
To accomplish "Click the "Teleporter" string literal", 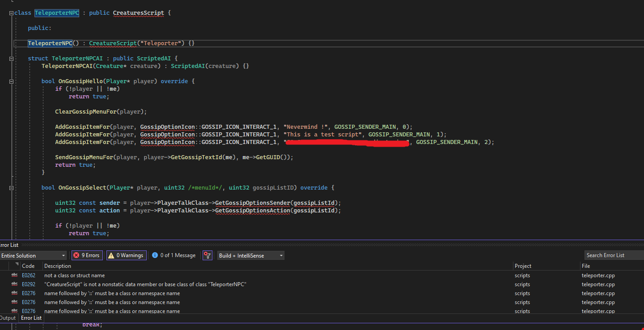I will tap(161, 43).
